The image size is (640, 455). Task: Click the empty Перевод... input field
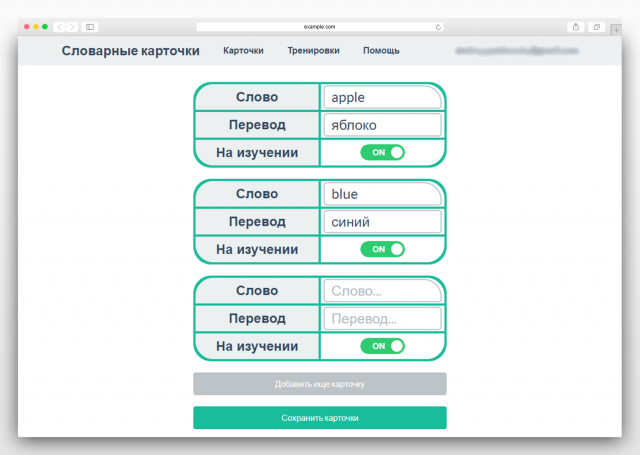click(x=382, y=318)
